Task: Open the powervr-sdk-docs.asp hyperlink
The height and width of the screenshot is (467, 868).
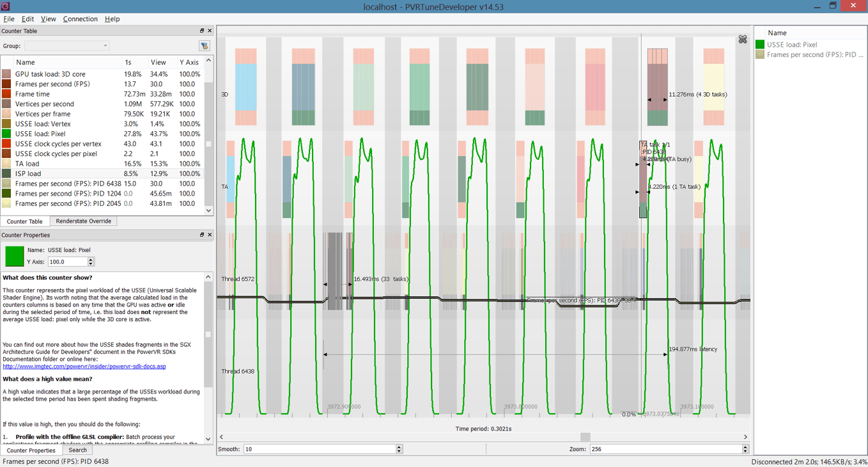Action: coord(84,366)
